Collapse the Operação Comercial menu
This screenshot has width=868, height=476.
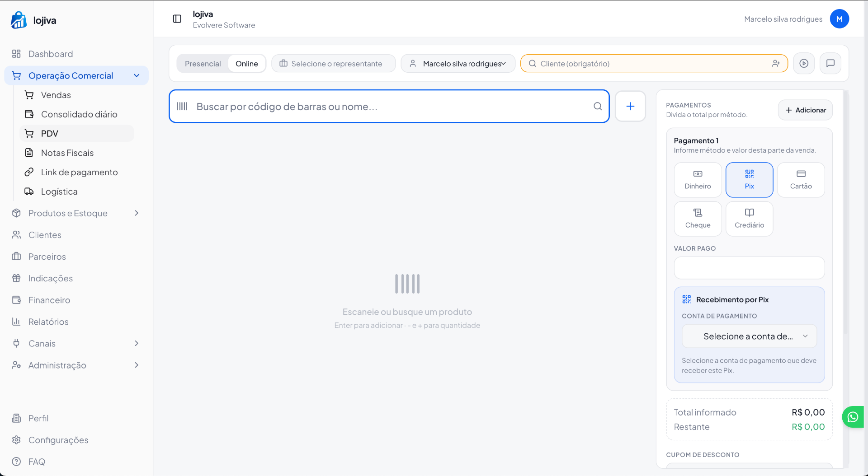[x=76, y=75]
